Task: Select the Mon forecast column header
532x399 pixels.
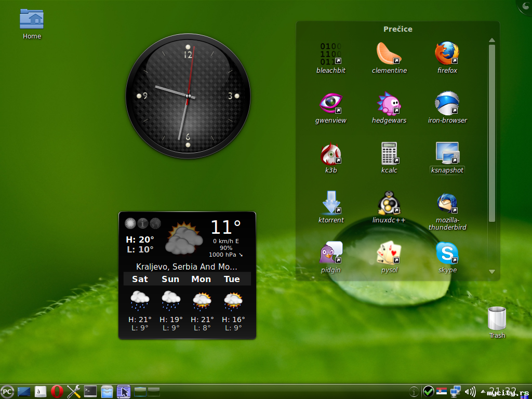Action: click(x=201, y=279)
